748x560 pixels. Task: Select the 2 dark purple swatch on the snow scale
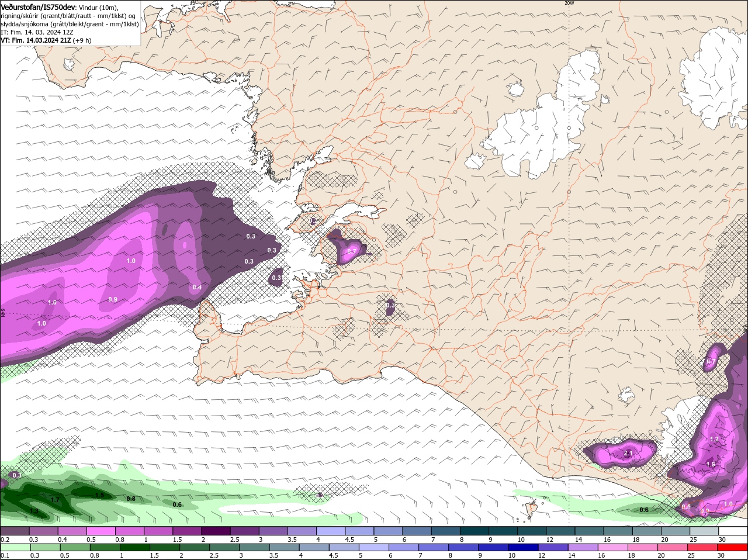pos(216,531)
